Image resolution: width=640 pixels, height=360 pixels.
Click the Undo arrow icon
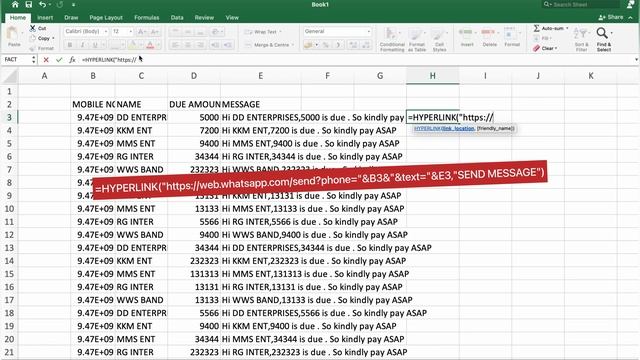[42, 4]
